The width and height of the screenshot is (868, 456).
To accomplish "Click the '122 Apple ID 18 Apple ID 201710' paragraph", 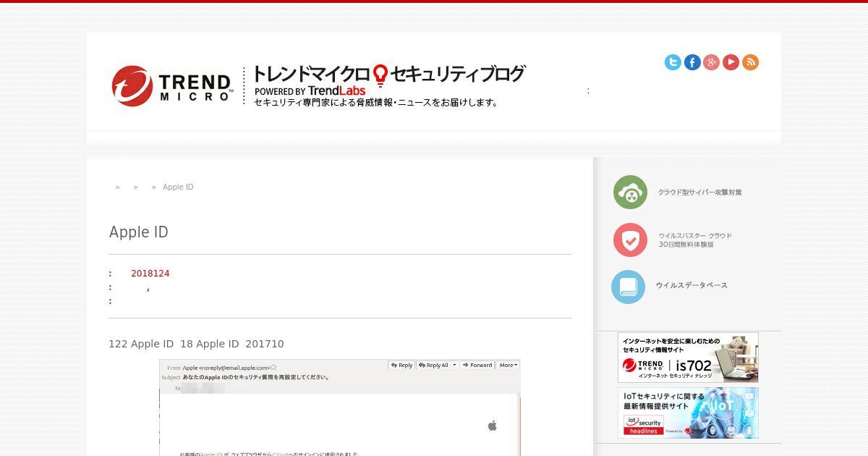I will coord(196,344).
